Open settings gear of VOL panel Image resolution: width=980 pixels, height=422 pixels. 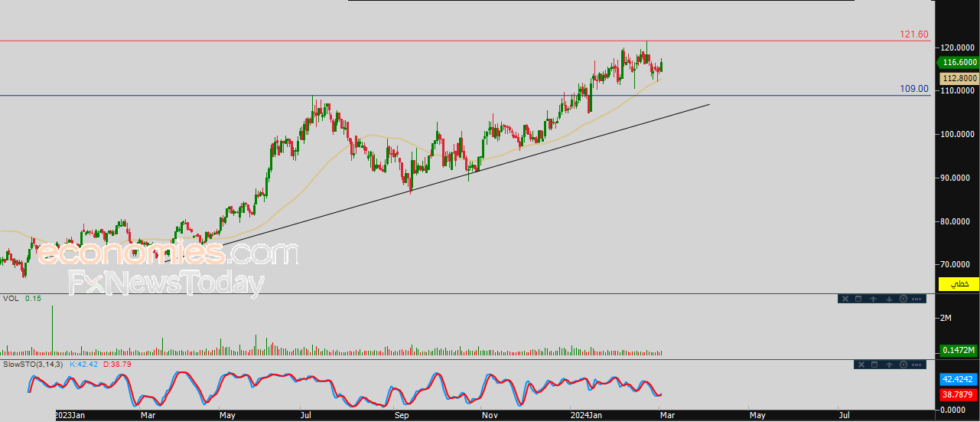(x=903, y=299)
